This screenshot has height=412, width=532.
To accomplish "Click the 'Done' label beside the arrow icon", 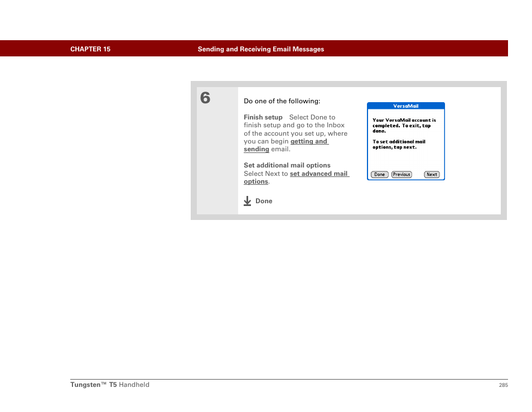I will pyautogui.click(x=264, y=201).
